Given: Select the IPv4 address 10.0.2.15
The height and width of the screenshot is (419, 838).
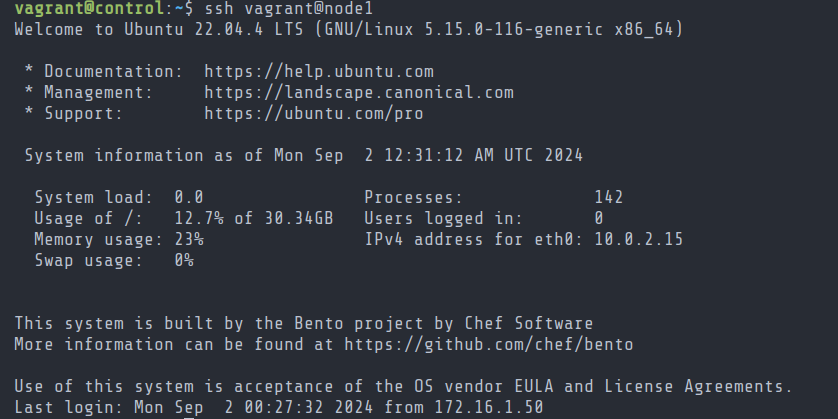Looking at the screenshot, I should click(x=639, y=239).
